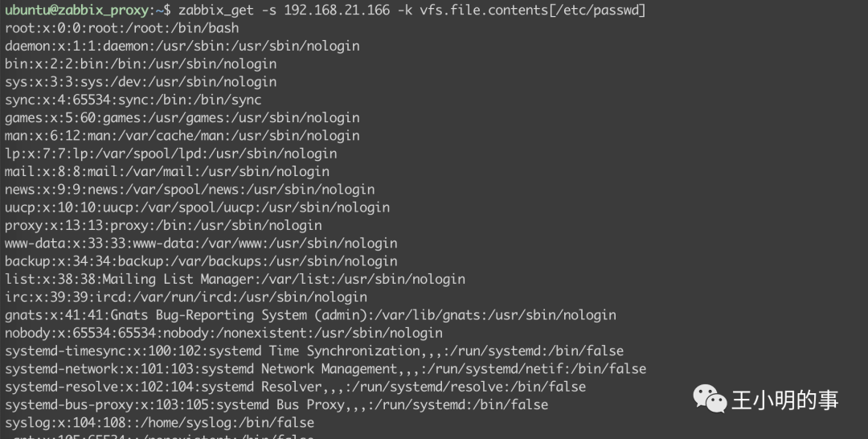
Task: Click the uucp spool output line
Action: pos(197,207)
